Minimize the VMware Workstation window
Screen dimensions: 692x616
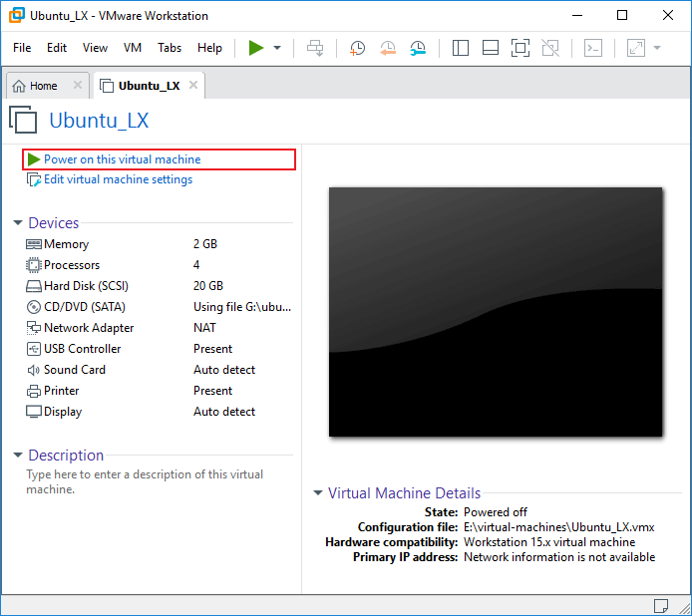tap(577, 15)
